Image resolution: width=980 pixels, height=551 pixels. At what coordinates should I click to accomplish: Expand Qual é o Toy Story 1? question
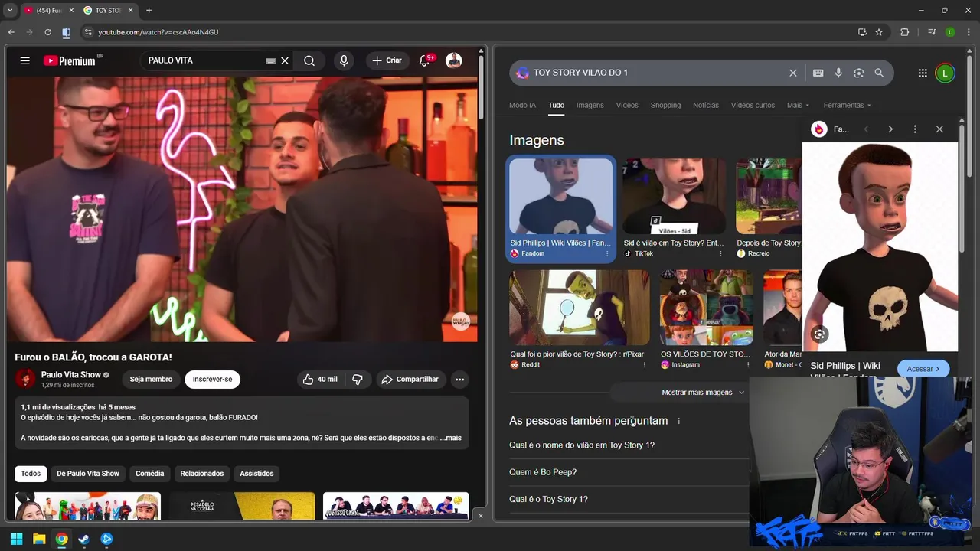coord(628,499)
